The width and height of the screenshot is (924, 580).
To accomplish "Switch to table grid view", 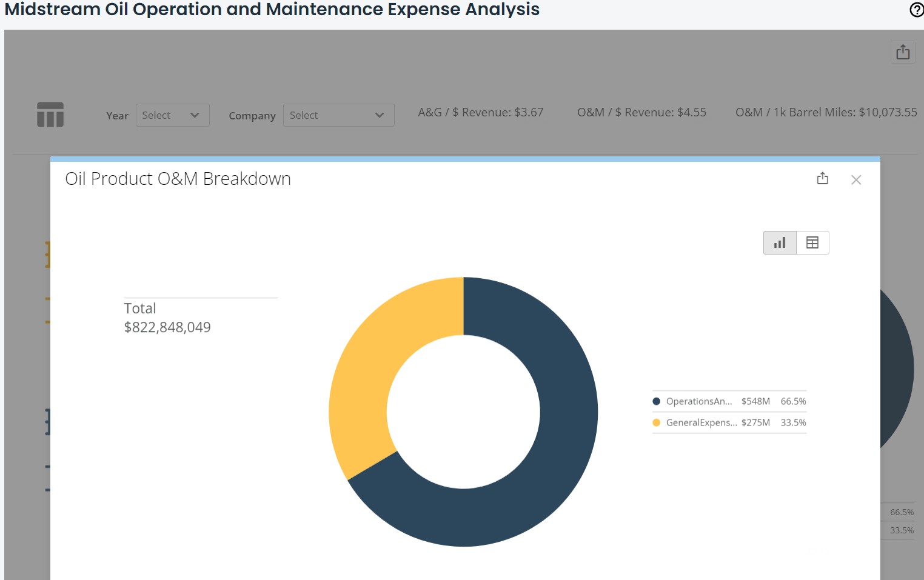I will point(812,243).
